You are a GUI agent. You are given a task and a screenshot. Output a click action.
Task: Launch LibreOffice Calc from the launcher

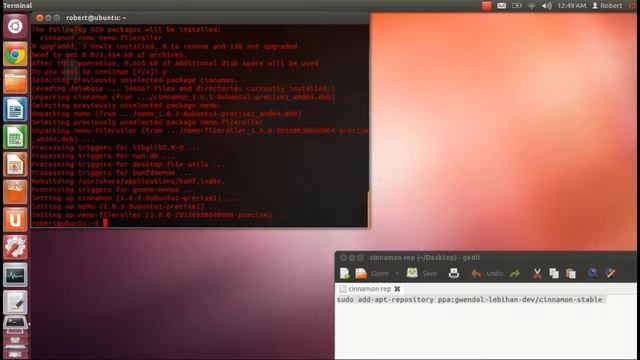pyautogui.click(x=15, y=137)
